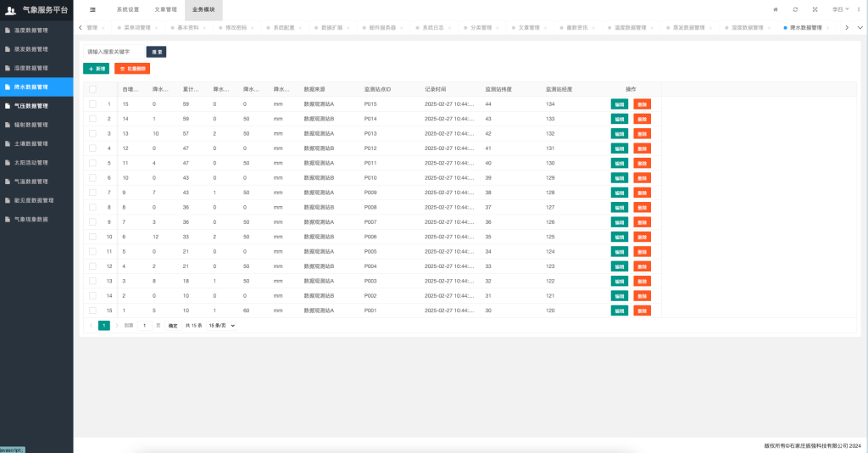The width and height of the screenshot is (868, 453).
Task: Click the home icon in top bar
Action: coord(775,9)
